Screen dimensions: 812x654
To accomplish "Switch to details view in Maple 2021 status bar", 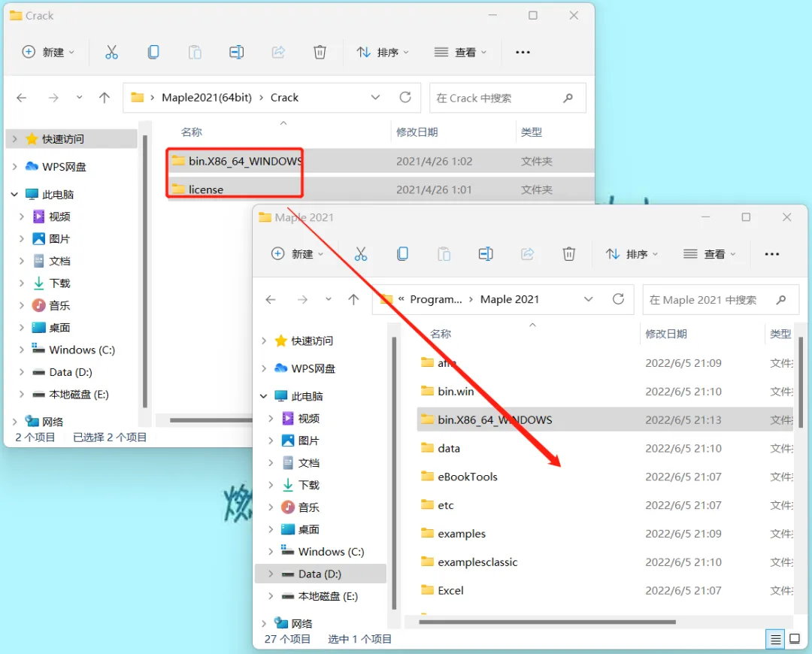I will [x=775, y=640].
